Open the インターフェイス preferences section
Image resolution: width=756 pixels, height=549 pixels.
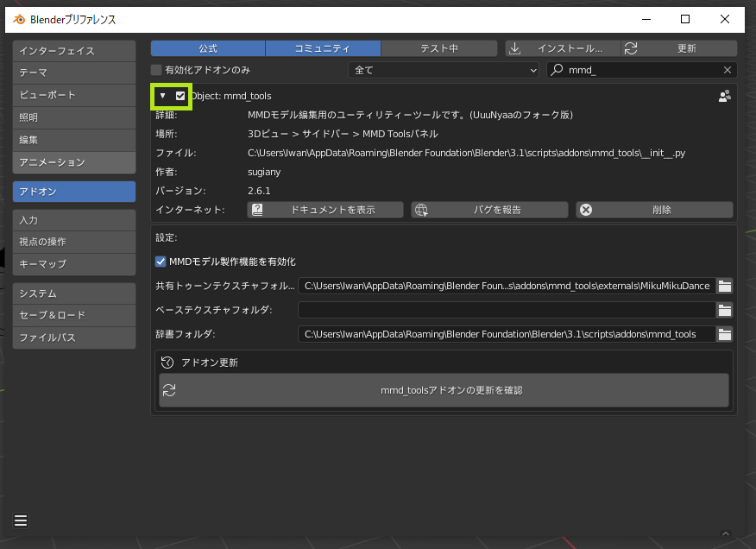pos(74,51)
